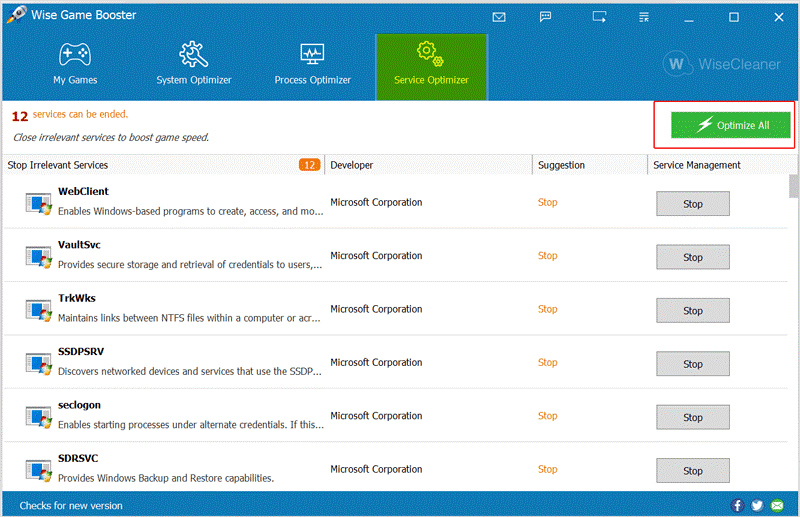Open the feedback chat bubble icon
This screenshot has width=800, height=517.
click(545, 17)
